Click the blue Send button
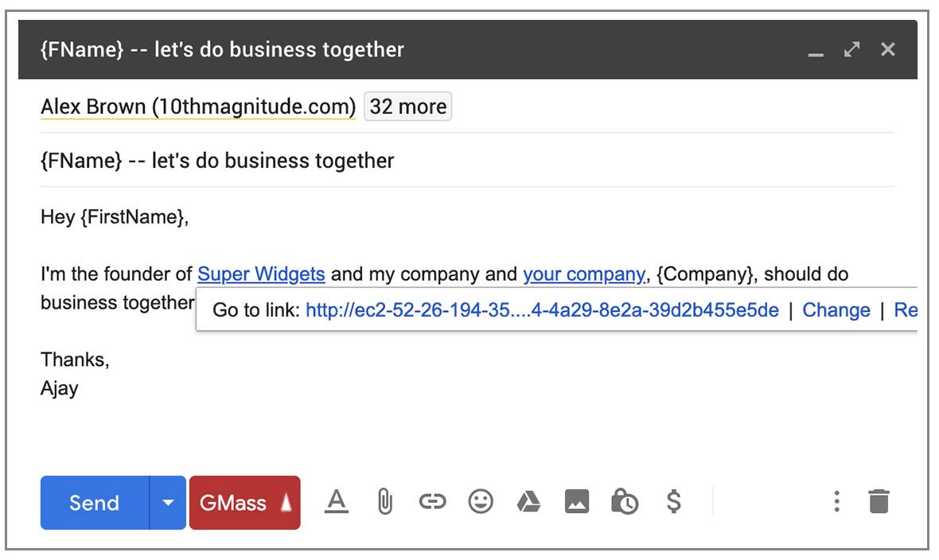939x560 pixels. pyautogui.click(x=95, y=503)
